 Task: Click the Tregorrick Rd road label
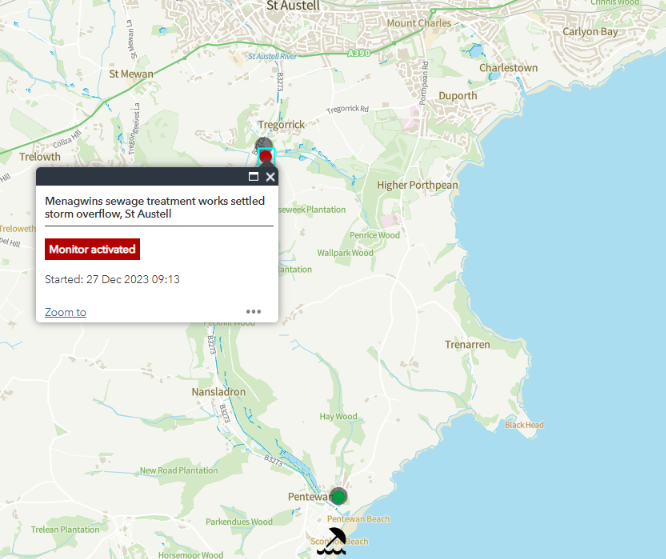[x=347, y=110]
